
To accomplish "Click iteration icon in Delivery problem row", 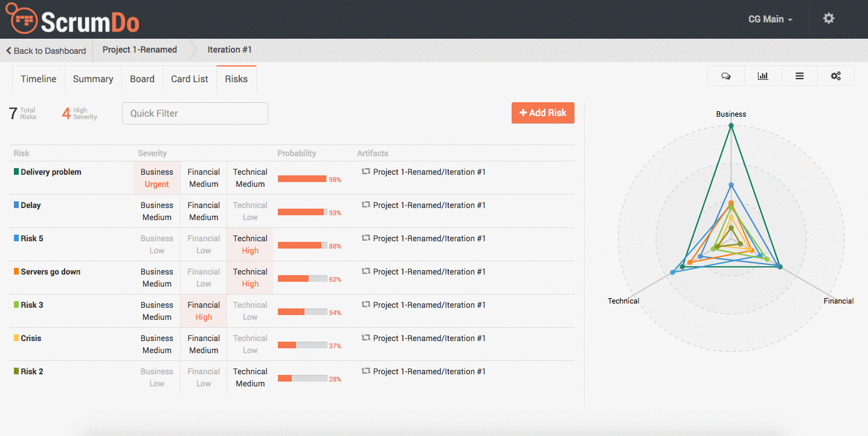I will point(365,172).
